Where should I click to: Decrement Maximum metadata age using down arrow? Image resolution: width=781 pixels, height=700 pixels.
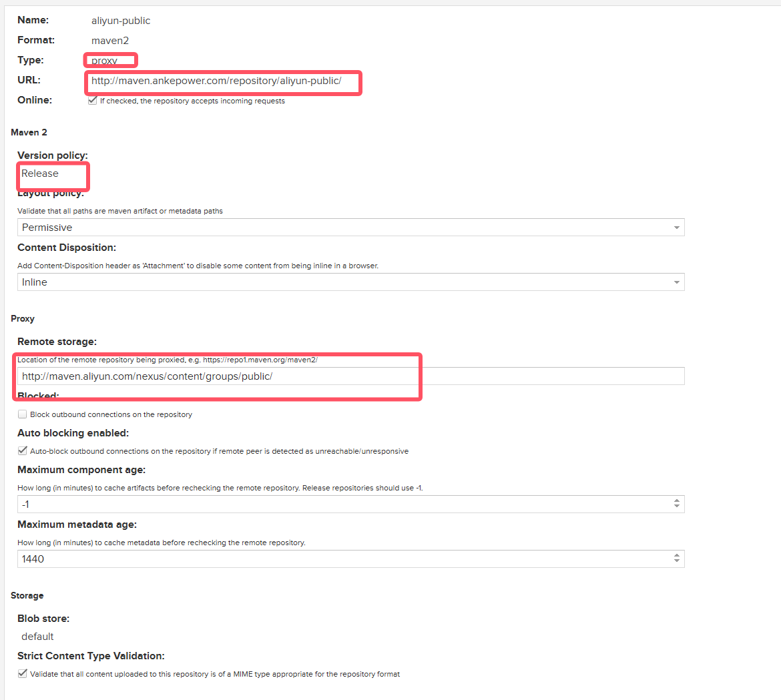(x=677, y=563)
